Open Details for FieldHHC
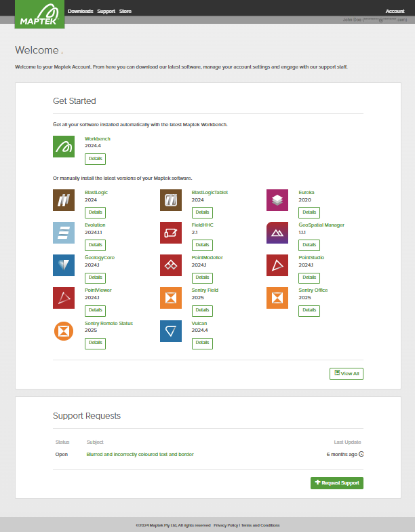 click(x=202, y=245)
